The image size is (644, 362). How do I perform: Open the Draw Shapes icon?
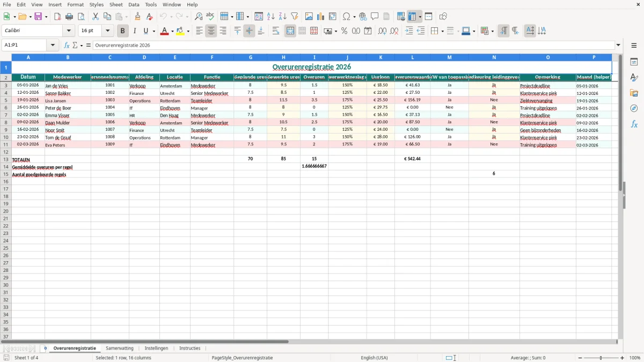coord(443,17)
